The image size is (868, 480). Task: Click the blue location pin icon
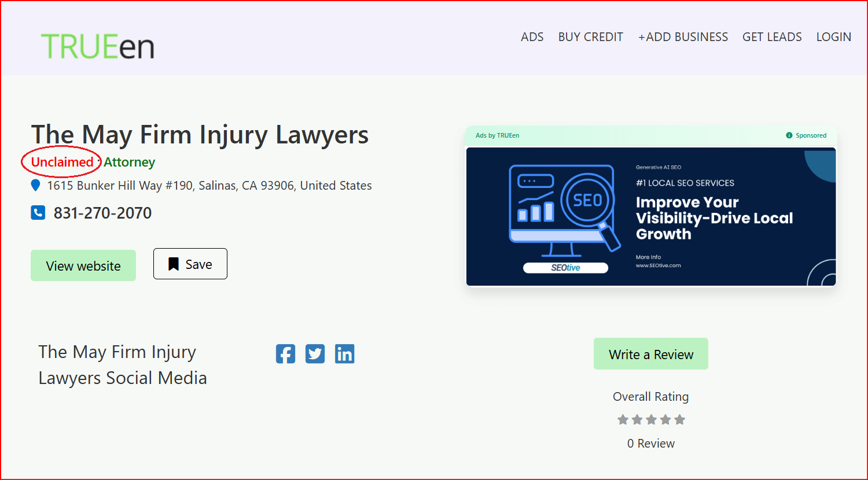[x=35, y=186]
